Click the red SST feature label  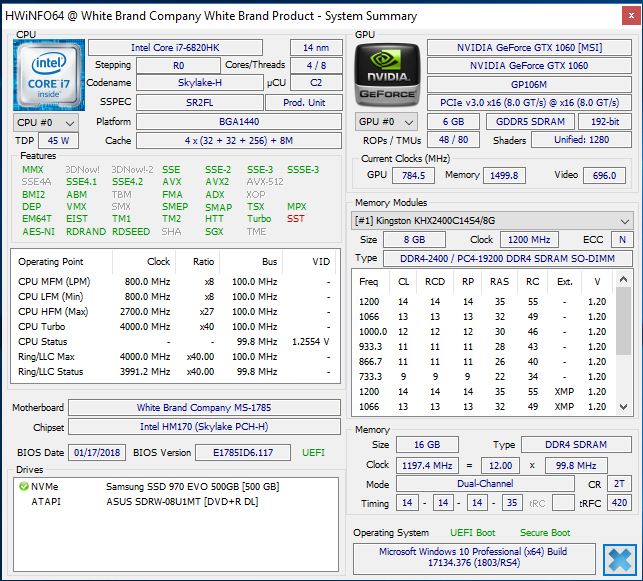[x=296, y=219]
